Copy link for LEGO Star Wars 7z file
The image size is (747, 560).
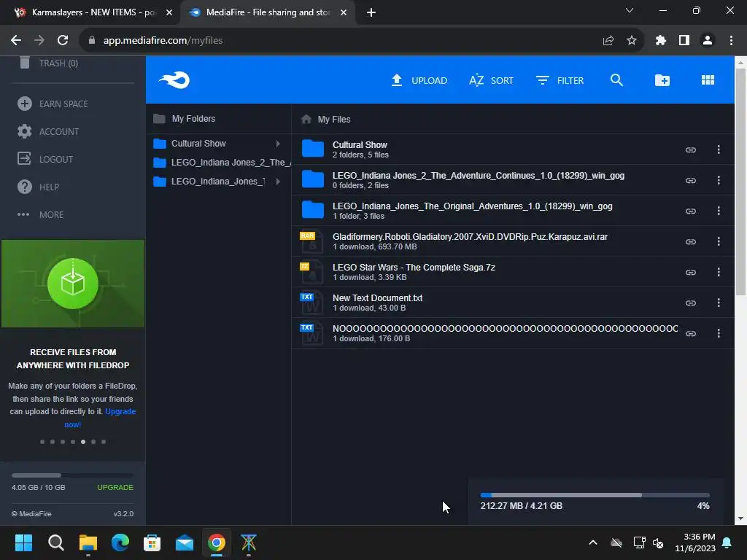pyautogui.click(x=690, y=273)
